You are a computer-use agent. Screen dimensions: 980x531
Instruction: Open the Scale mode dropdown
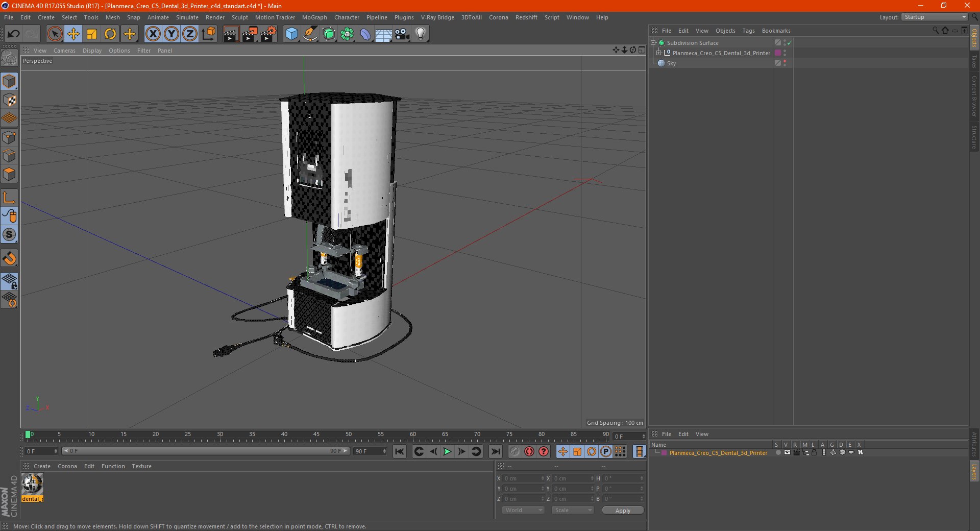pos(572,510)
